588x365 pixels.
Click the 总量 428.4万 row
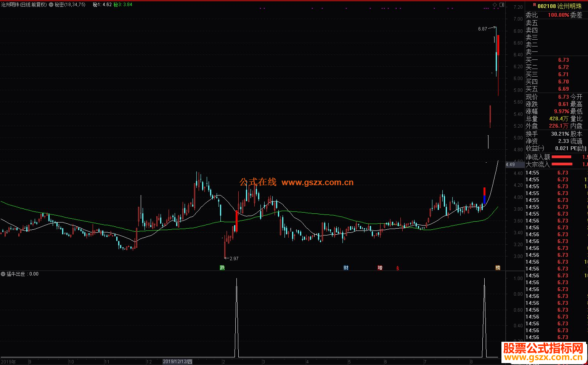(547, 118)
